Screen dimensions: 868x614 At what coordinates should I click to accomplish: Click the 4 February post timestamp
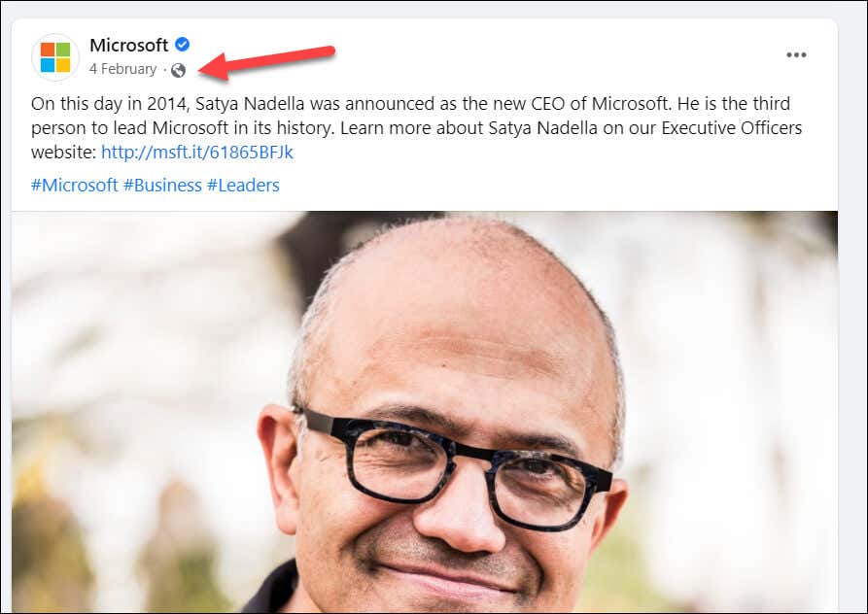122,69
